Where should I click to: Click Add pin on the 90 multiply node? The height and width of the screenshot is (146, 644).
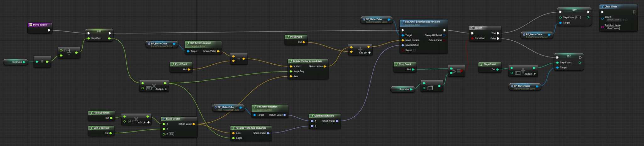click(x=161, y=89)
